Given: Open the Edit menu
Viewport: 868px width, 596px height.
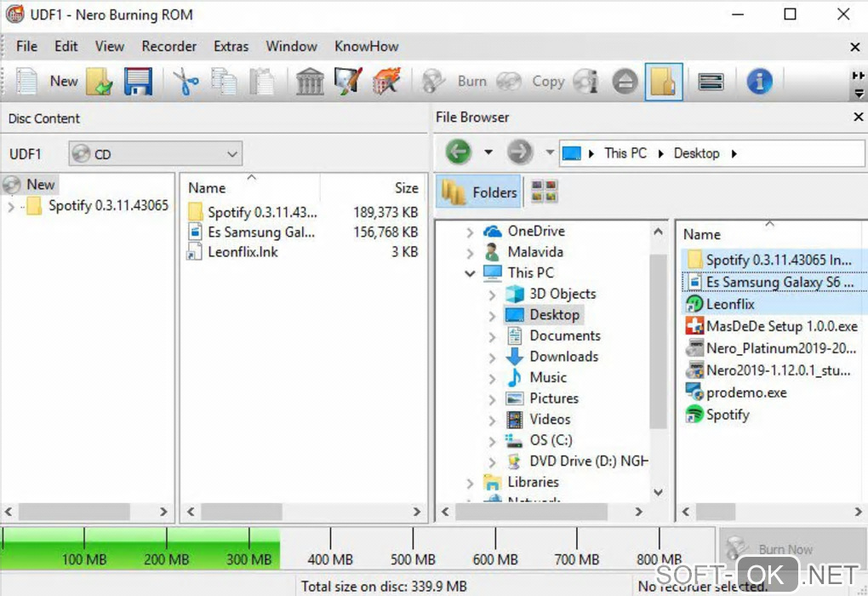Looking at the screenshot, I should click(66, 47).
